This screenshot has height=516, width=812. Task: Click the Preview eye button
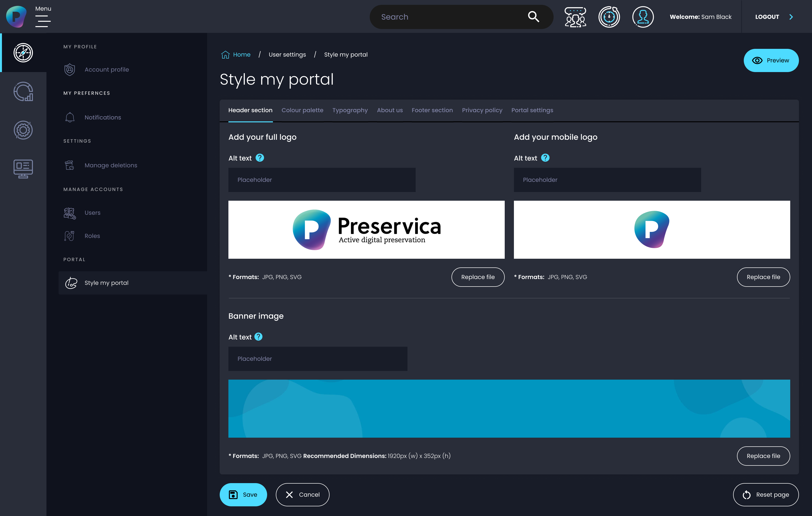[771, 60]
